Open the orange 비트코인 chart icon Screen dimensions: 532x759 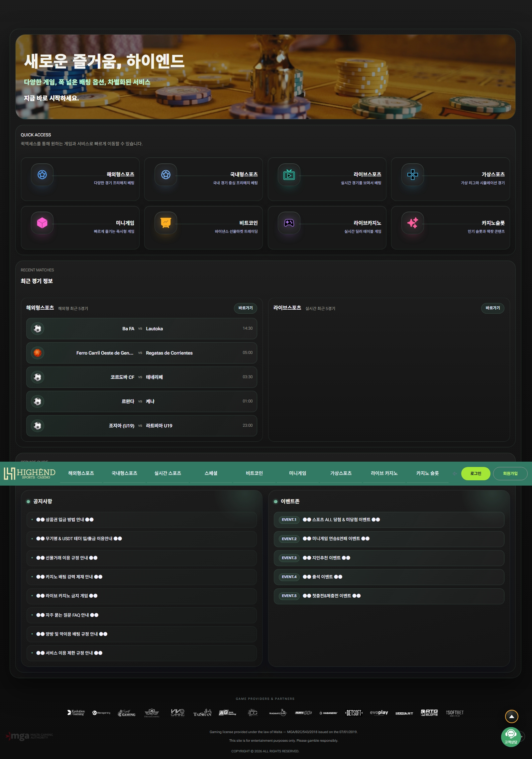pyautogui.click(x=166, y=223)
